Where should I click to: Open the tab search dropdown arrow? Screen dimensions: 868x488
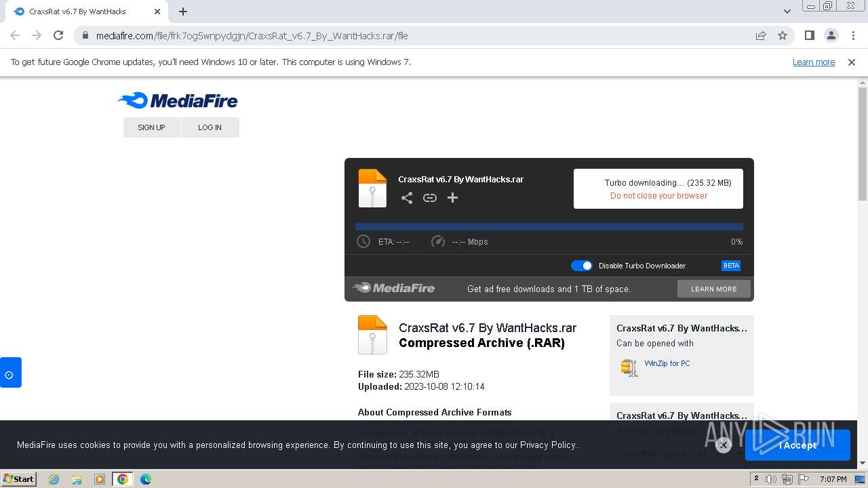(787, 12)
